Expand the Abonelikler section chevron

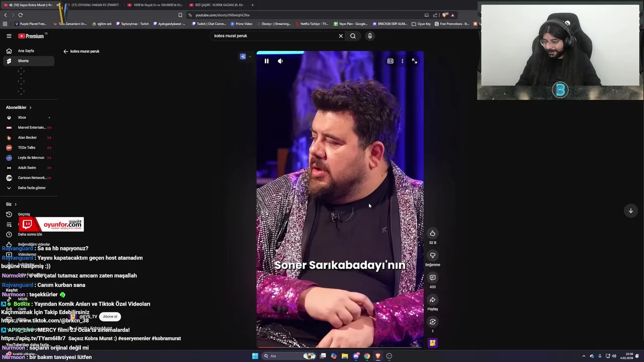coord(30,108)
